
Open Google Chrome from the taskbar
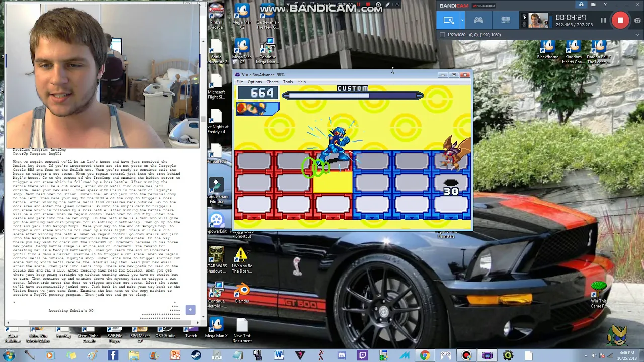click(x=425, y=356)
